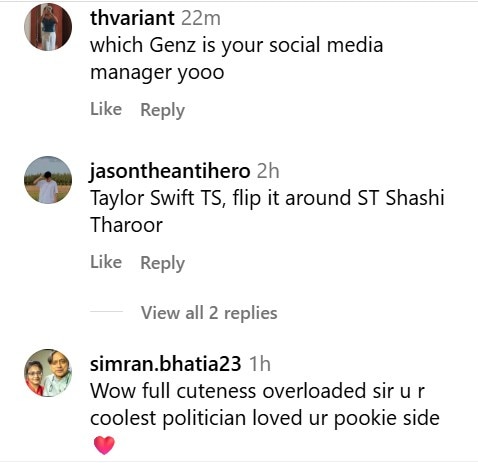Click the 'manager yooo' comment text
The height and width of the screenshot is (463, 478).
[157, 73]
